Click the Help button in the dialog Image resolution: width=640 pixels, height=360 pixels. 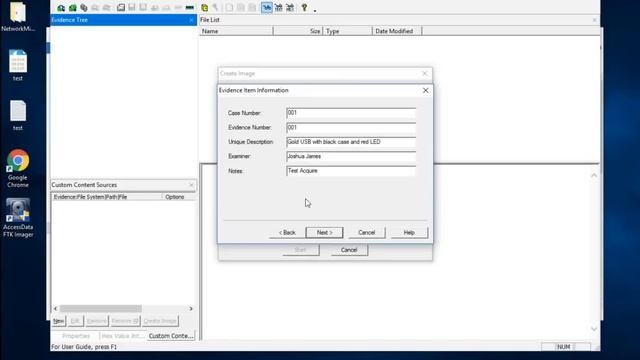pos(409,232)
